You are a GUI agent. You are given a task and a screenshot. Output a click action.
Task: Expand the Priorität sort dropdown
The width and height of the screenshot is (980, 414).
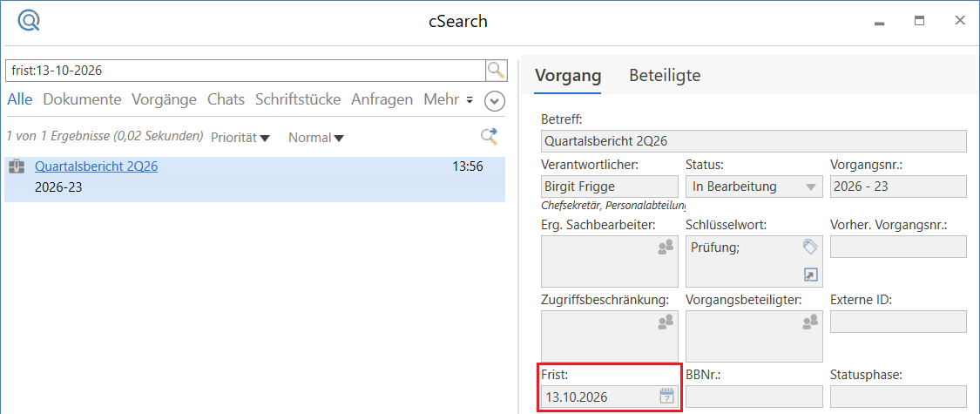[240, 138]
